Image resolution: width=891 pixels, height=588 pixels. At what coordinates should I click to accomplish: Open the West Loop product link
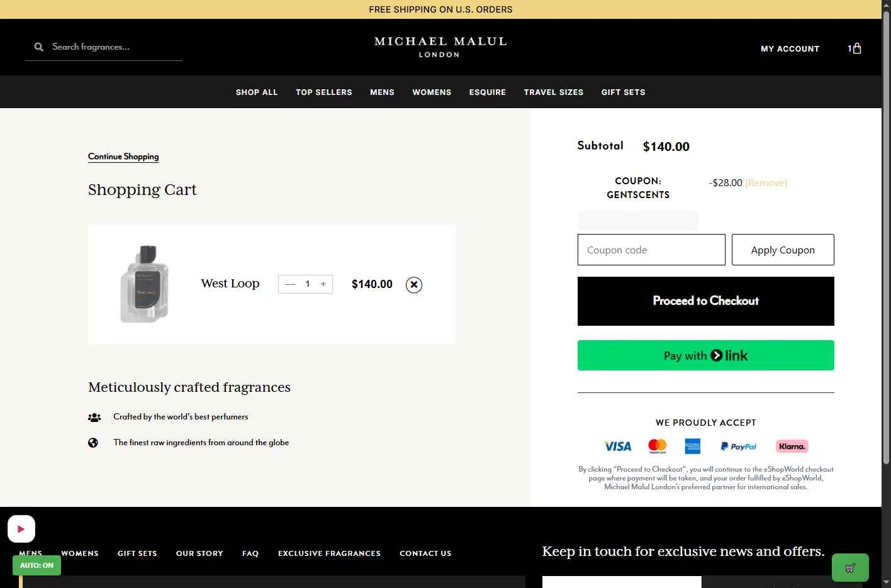tap(230, 284)
